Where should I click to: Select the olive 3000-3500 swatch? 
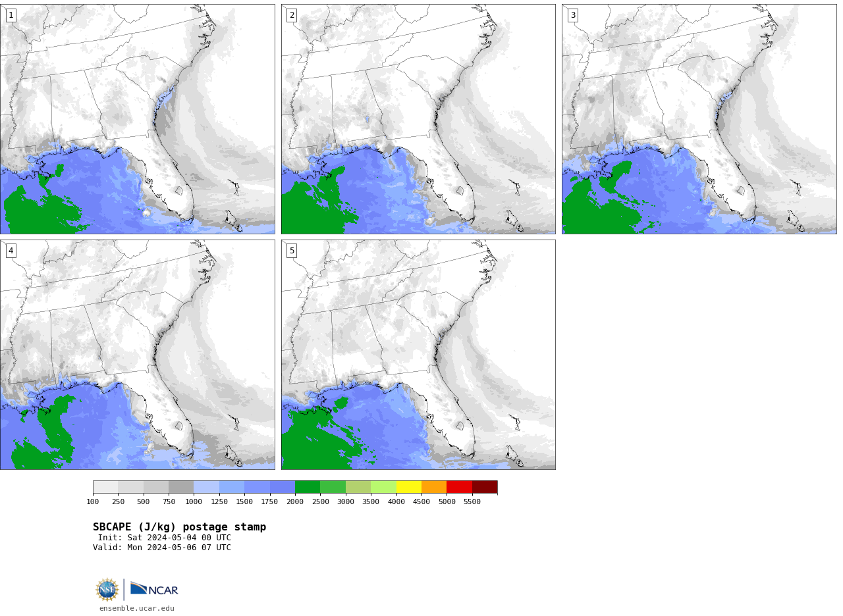(358, 487)
